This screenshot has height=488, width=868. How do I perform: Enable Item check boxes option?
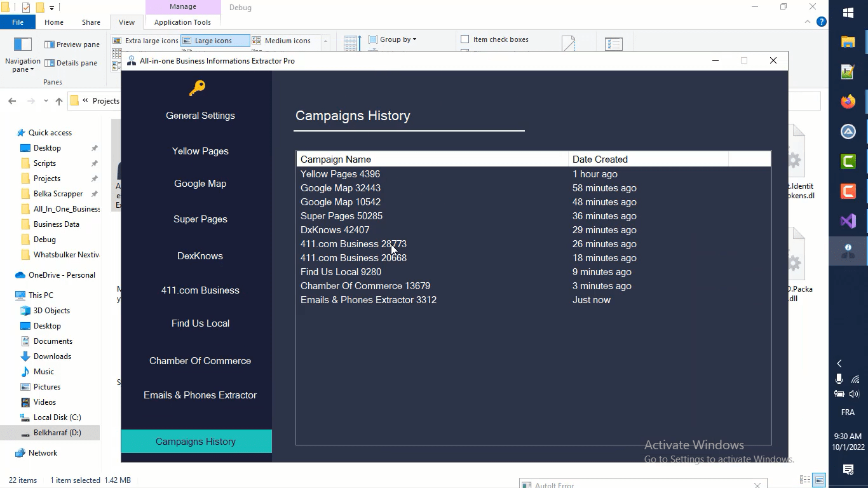pos(494,39)
